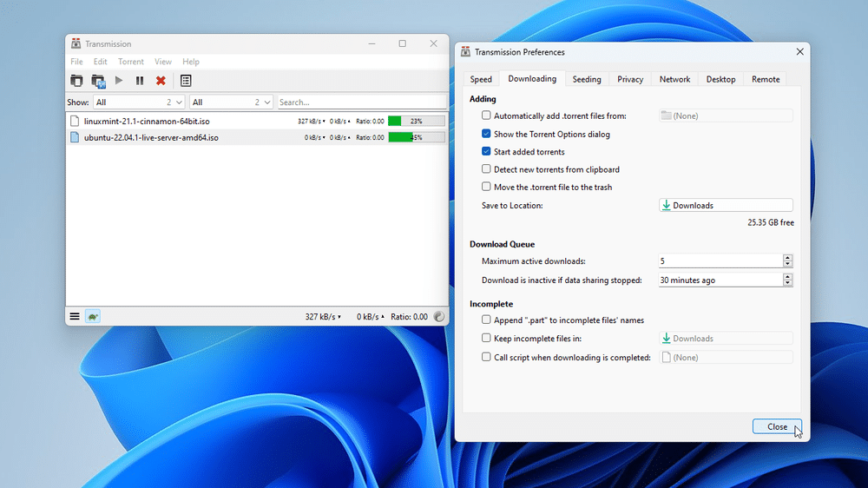Open the Save to Location Downloads selector
Screen dimensions: 868x488
tap(726, 206)
